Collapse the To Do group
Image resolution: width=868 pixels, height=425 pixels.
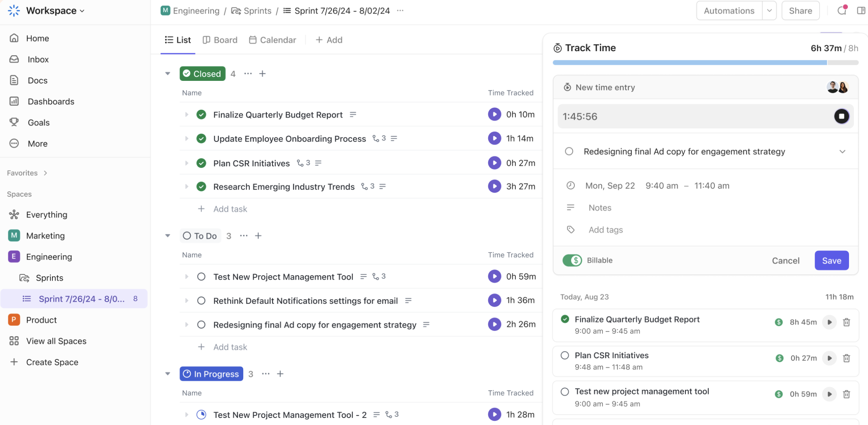coord(168,236)
